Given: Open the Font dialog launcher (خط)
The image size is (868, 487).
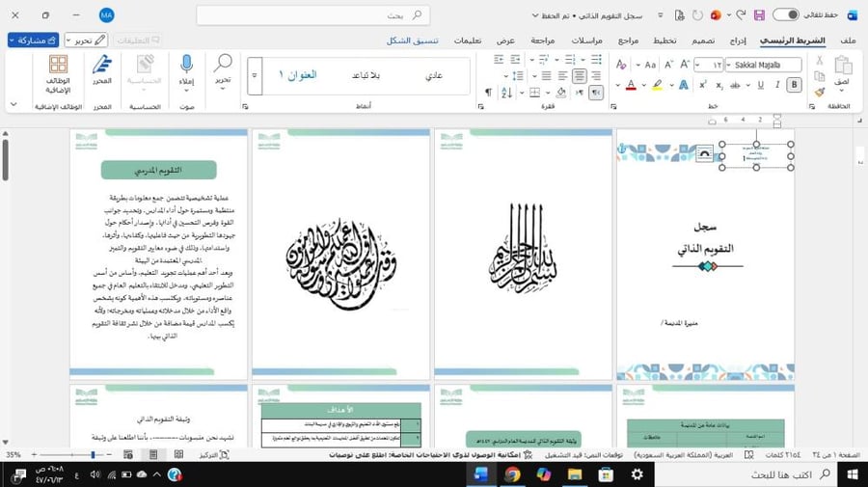Looking at the screenshot, I should [613, 106].
